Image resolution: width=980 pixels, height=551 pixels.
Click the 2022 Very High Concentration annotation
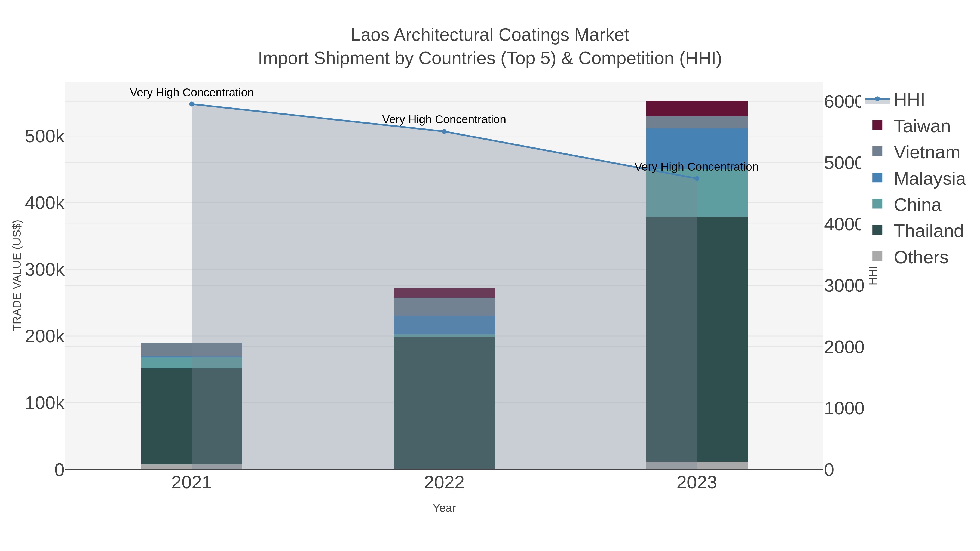coord(444,119)
